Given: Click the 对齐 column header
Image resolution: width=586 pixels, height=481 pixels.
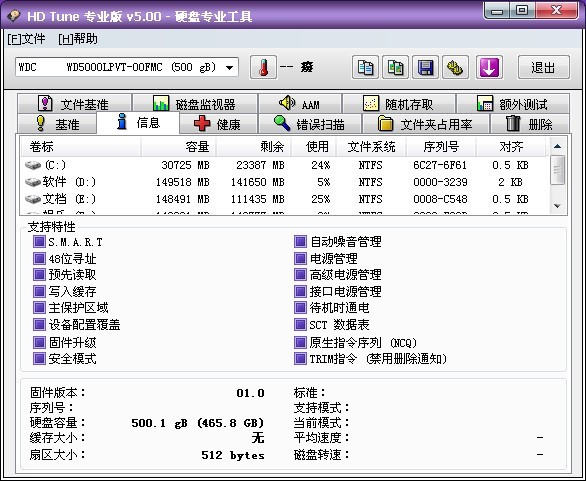Looking at the screenshot, I should pyautogui.click(x=511, y=147).
